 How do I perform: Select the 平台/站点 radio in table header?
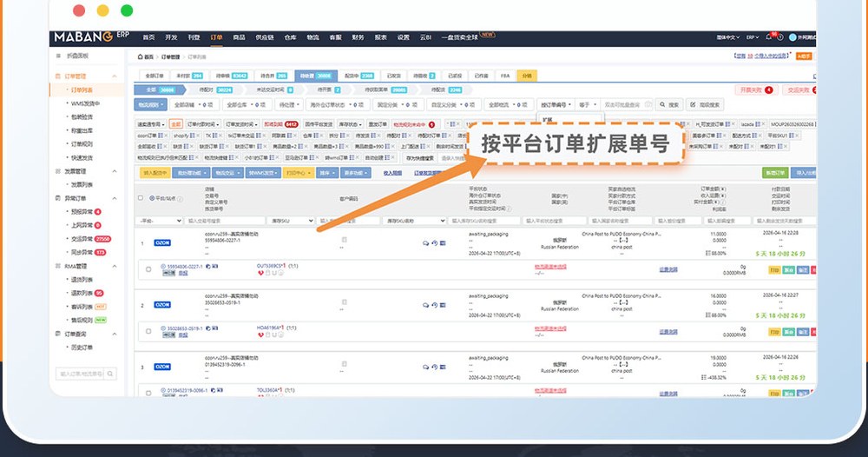point(152,198)
